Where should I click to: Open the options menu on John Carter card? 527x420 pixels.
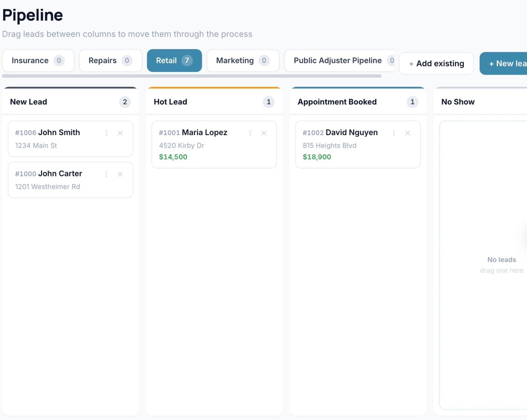pyautogui.click(x=107, y=174)
